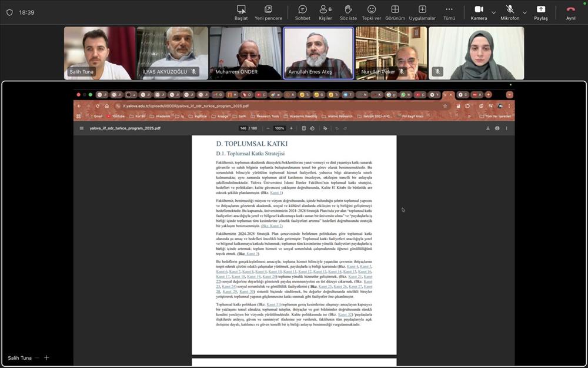This screenshot has height=368, width=588.
Task: Pop out with Yeni pencere
Action: tap(268, 12)
